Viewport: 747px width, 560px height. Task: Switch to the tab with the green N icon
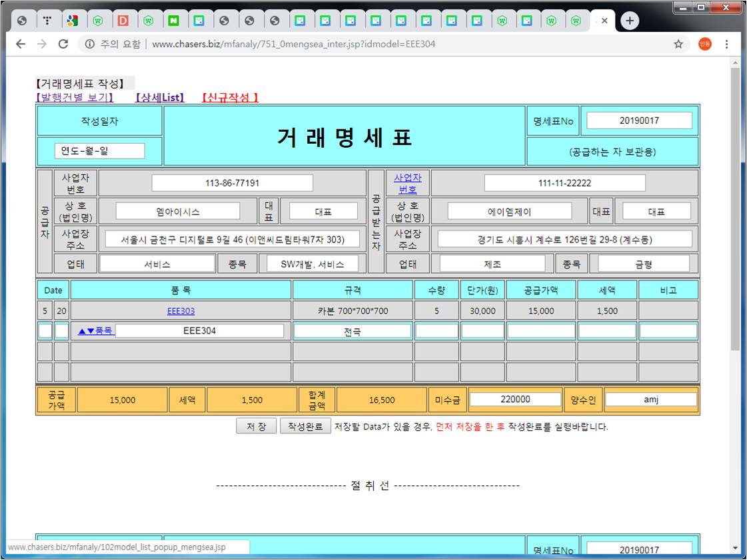coord(173,21)
